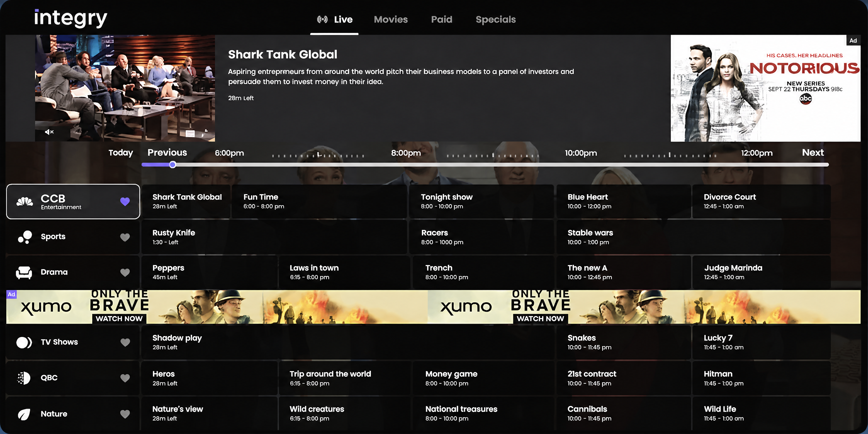Switch to the Live tab
Image resolution: width=868 pixels, height=434 pixels.
[x=335, y=19]
